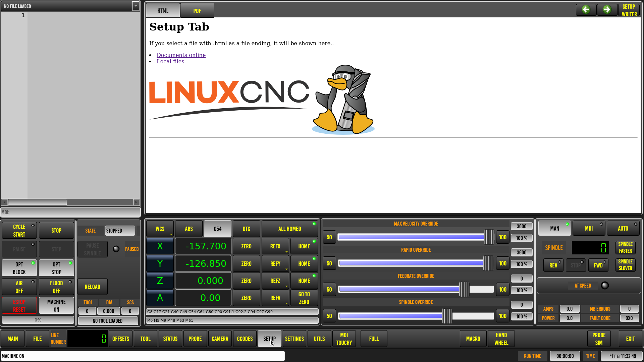Click SPINDLE FASTER button
Image resolution: width=644 pixels, height=362 pixels.
pos(626,247)
